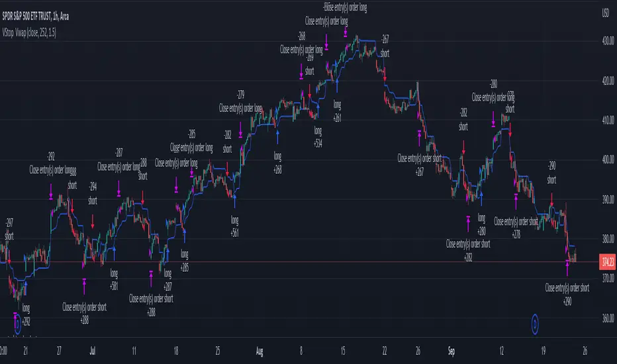The image size is (617, 364).
Task: Select the blue long +561 arrow marker
Action: tap(234, 201)
